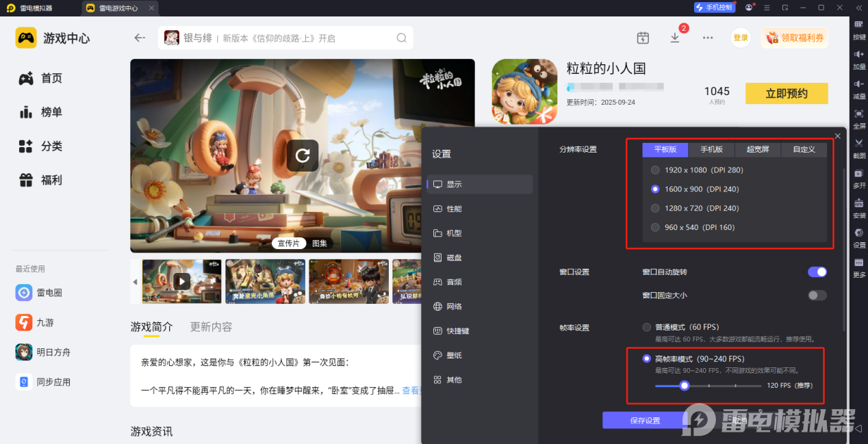Screen dimensions: 868x444
Task: Toggle the 窗口自动旋转 switch off
Action: click(817, 272)
